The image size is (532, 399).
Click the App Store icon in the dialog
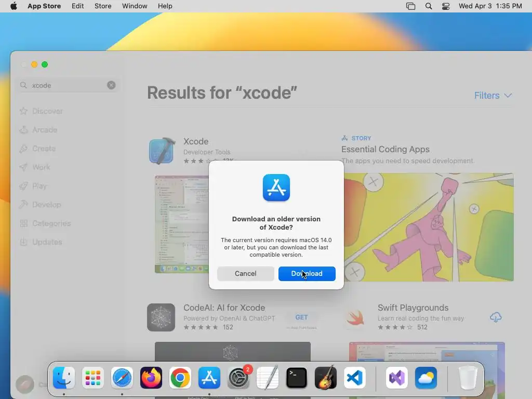pyautogui.click(x=276, y=188)
